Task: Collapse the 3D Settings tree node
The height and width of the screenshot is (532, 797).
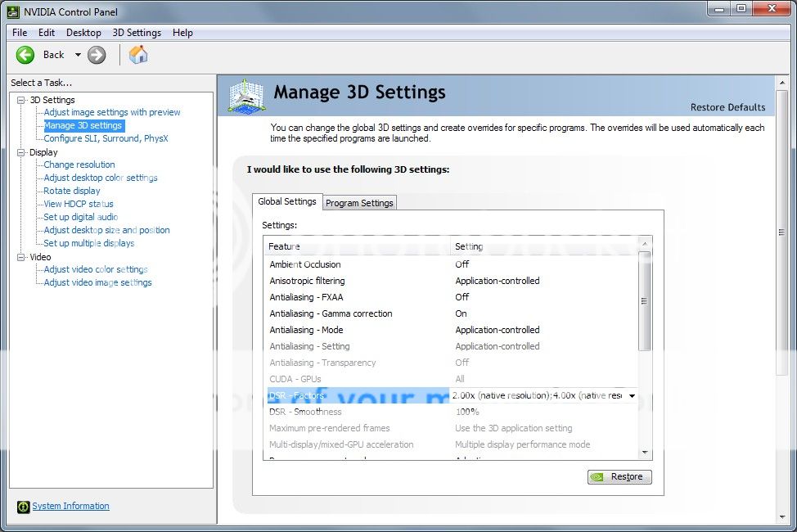Action: pyautogui.click(x=20, y=100)
